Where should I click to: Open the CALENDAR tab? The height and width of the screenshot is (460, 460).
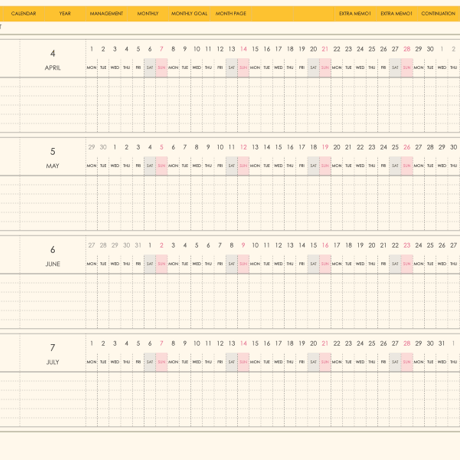23,14
